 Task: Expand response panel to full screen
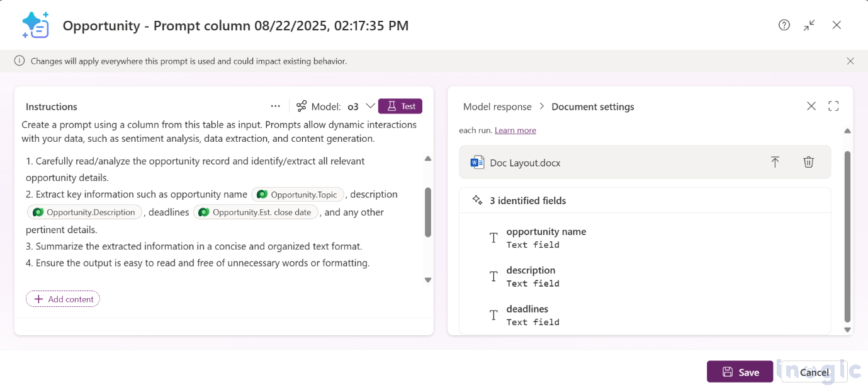click(x=833, y=106)
